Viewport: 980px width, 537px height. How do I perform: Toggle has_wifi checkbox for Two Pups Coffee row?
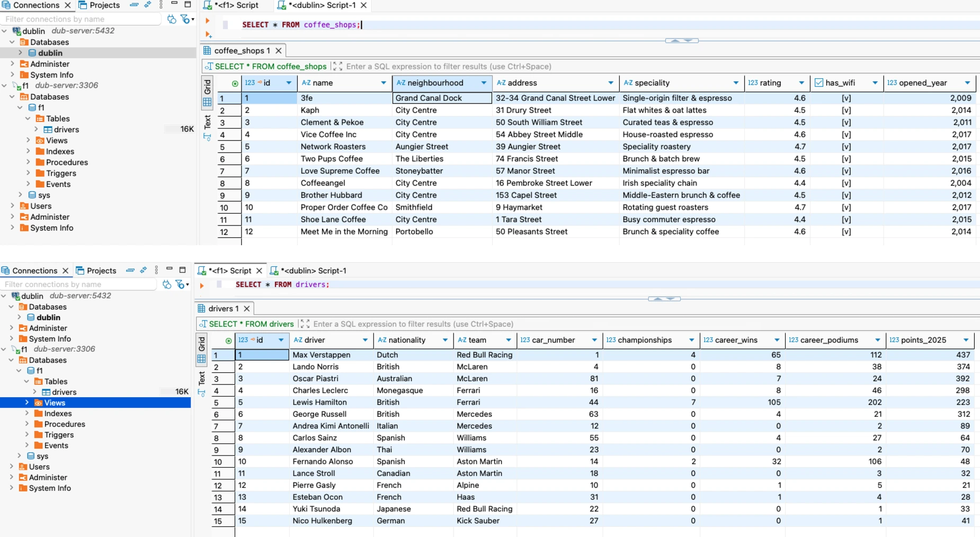[x=846, y=159]
